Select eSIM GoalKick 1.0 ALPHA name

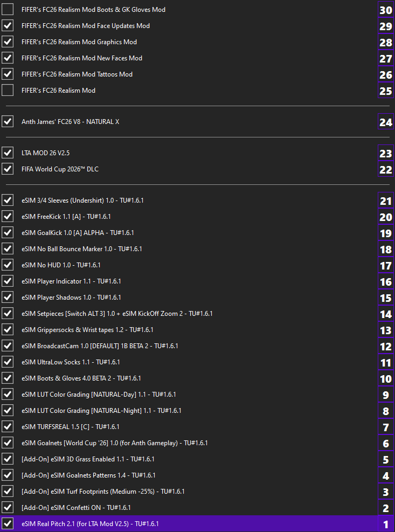(x=78, y=233)
